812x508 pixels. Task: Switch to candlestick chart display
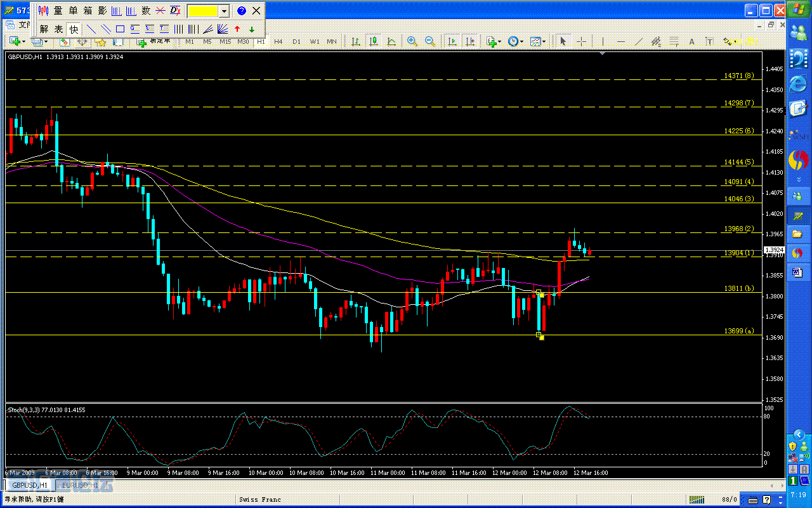coord(374,42)
